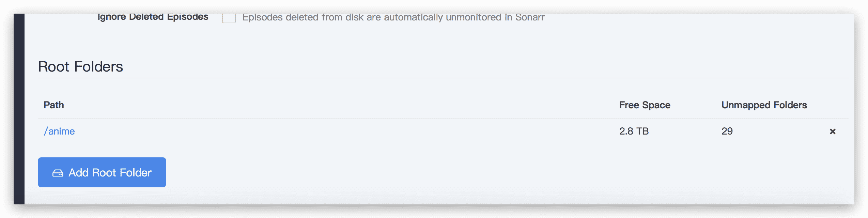Click the help text about unmonitored episodes
This screenshot has width=868, height=218.
point(393,17)
